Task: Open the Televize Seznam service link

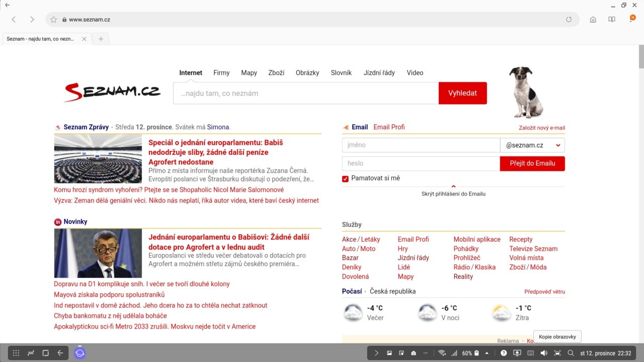Action: pos(533,248)
